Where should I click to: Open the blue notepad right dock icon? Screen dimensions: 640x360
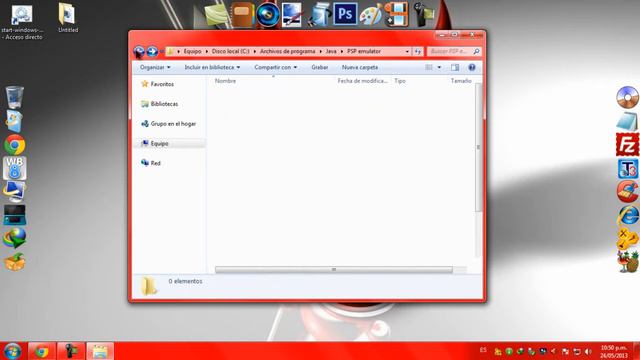pyautogui.click(x=627, y=121)
